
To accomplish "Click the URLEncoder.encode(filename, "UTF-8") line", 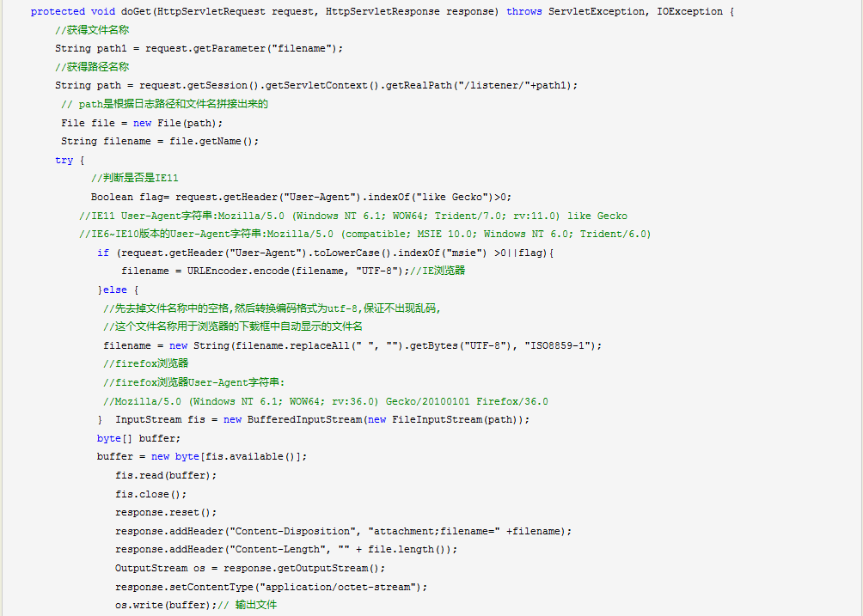I will 293,271.
